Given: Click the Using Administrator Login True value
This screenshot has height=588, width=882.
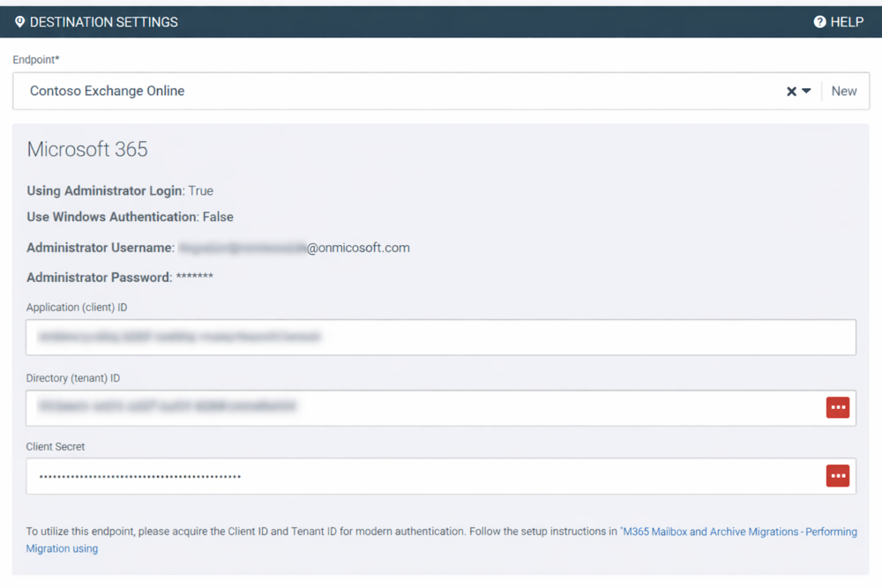Looking at the screenshot, I should [200, 191].
